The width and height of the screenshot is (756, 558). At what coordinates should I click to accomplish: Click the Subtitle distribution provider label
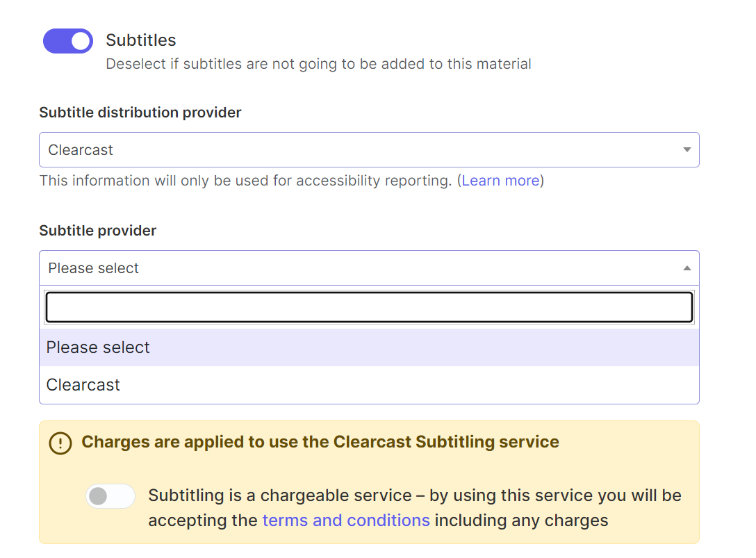point(140,113)
